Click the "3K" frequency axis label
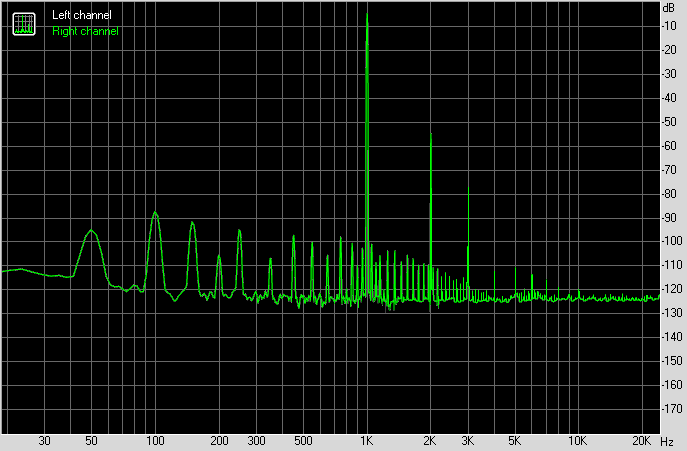 [x=467, y=441]
